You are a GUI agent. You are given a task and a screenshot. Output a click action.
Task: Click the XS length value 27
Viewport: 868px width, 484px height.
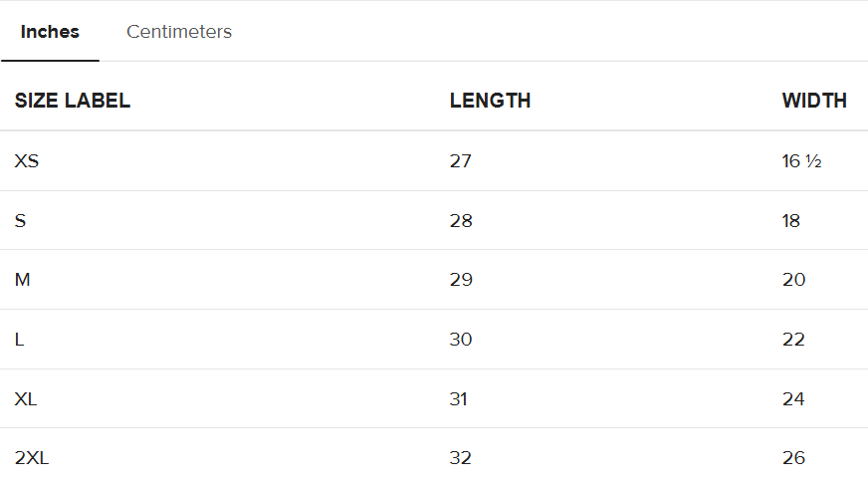click(461, 160)
